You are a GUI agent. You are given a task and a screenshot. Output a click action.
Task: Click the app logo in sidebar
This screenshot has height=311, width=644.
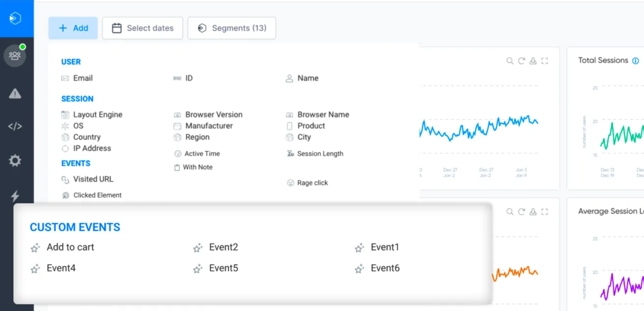pyautogui.click(x=15, y=18)
